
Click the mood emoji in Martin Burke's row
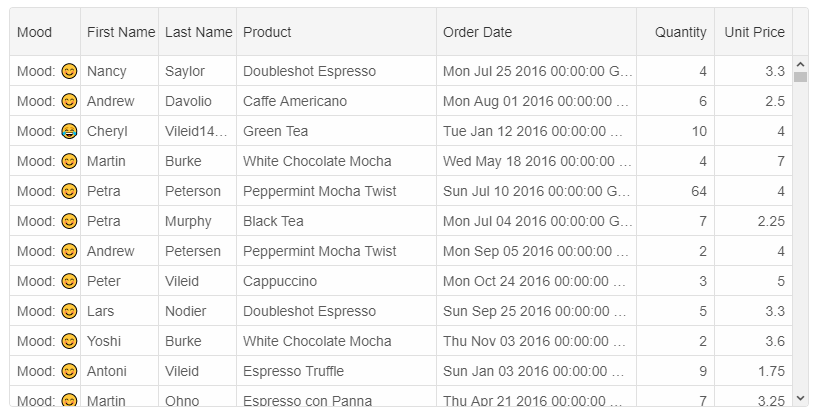[x=69, y=161]
